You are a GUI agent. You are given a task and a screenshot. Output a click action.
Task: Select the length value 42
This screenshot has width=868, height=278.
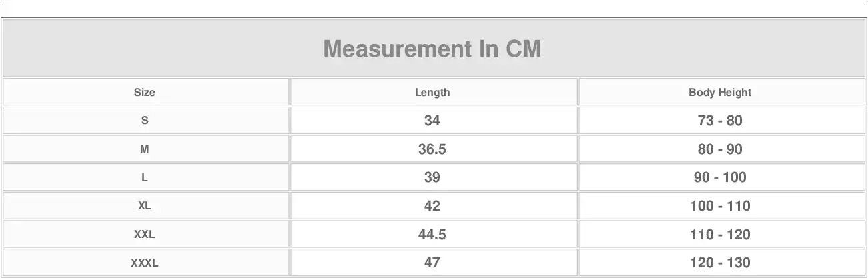point(432,206)
